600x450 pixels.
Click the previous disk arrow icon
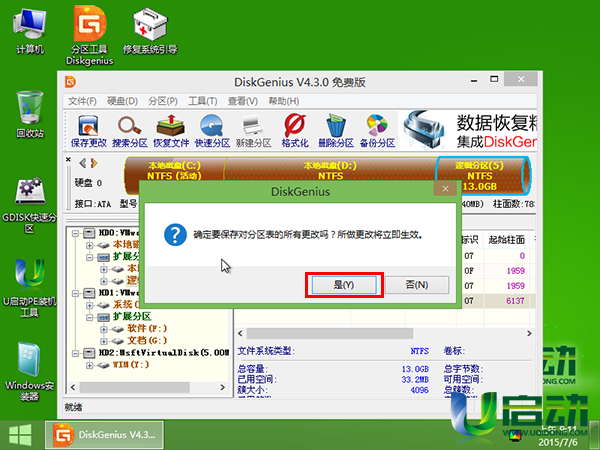tap(82, 163)
